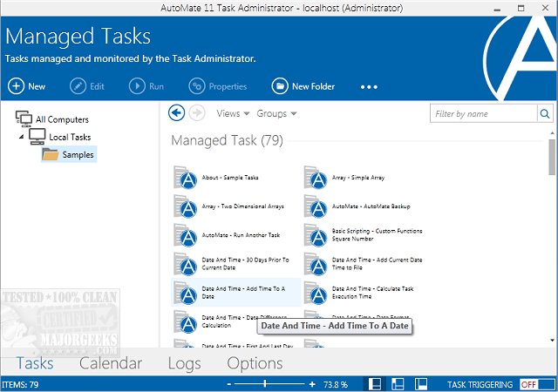Switch to first layout view icon
This screenshot has width=558, height=392.
pos(374,384)
